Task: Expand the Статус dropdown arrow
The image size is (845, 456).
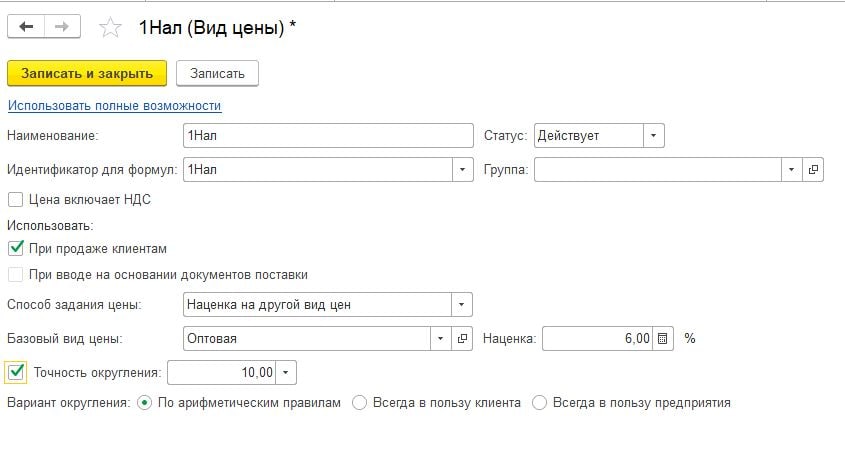Action: tap(653, 135)
